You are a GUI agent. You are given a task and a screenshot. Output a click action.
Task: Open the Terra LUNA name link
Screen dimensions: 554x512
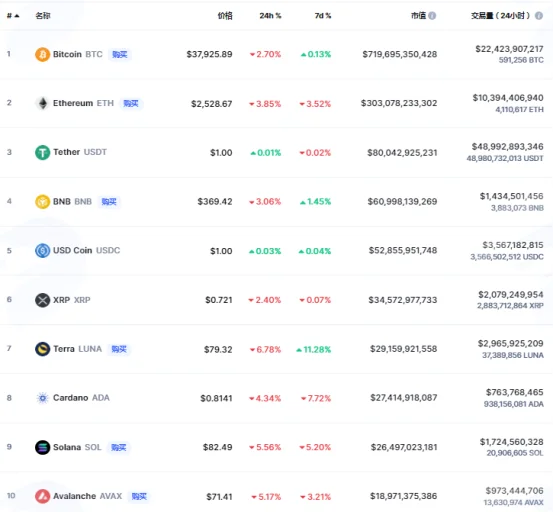coord(77,349)
